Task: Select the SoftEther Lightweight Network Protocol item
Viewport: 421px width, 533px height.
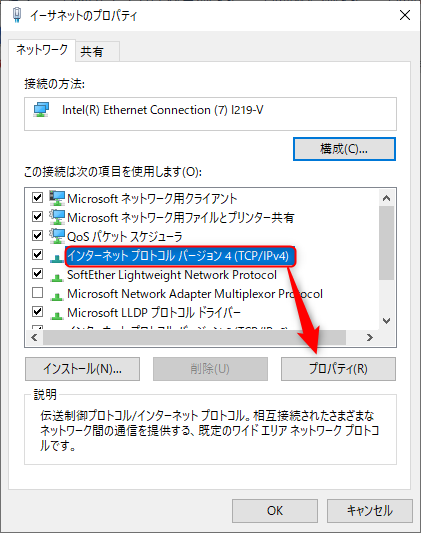Action: 172,275
